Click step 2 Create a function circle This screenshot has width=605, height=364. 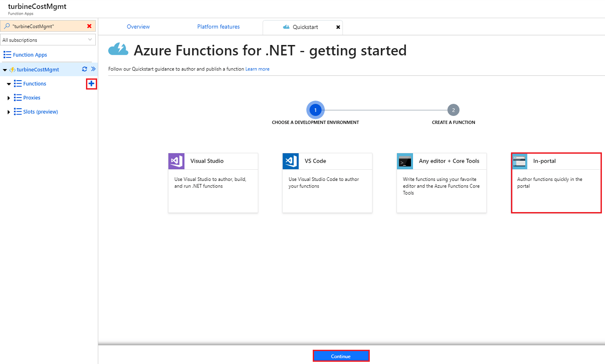click(454, 110)
